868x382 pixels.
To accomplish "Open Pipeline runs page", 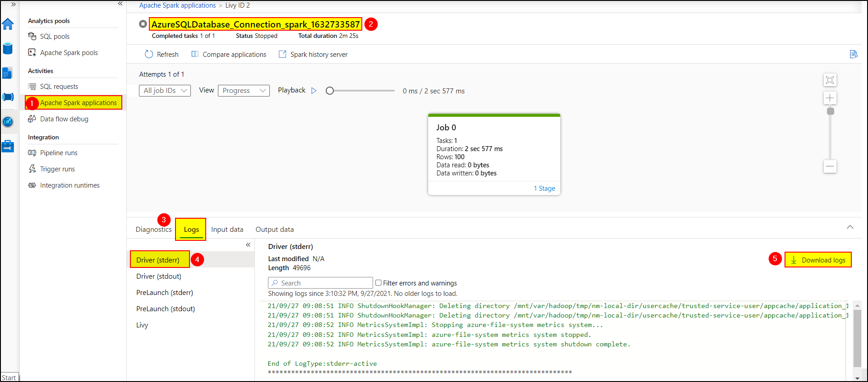I will click(59, 152).
